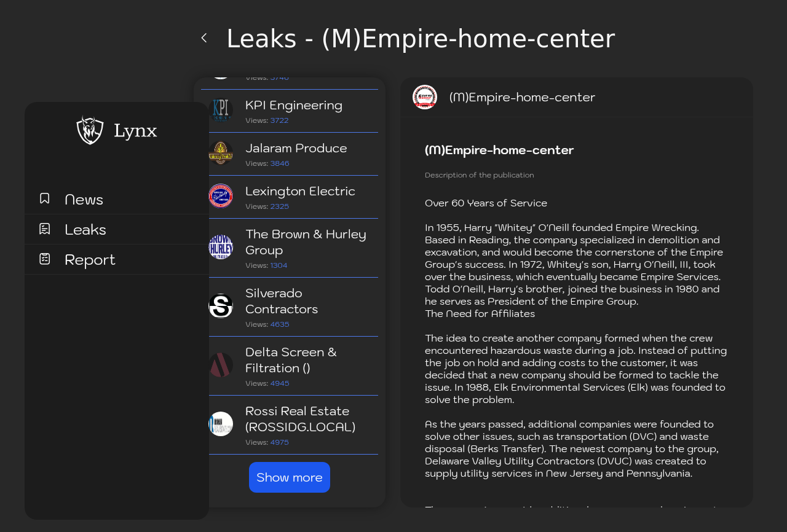Click the News bookmark icon
787x532 pixels.
[x=44, y=198]
